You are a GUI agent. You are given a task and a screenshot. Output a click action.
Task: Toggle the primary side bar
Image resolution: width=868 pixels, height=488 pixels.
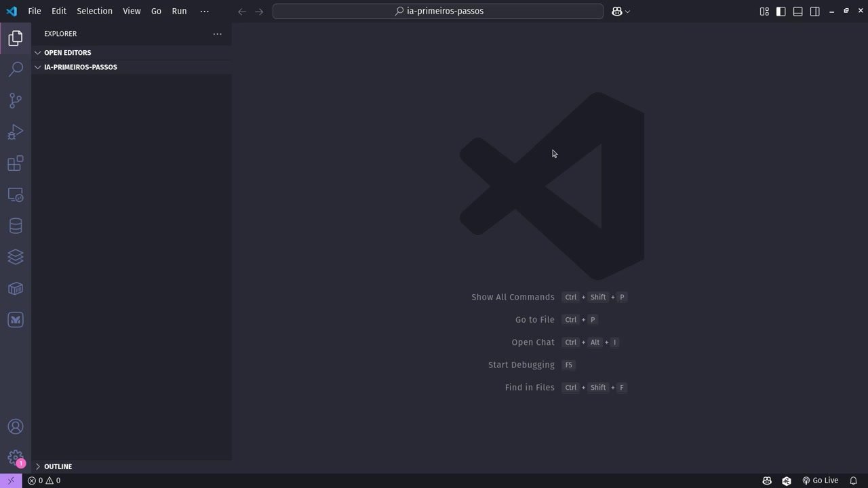tap(781, 11)
